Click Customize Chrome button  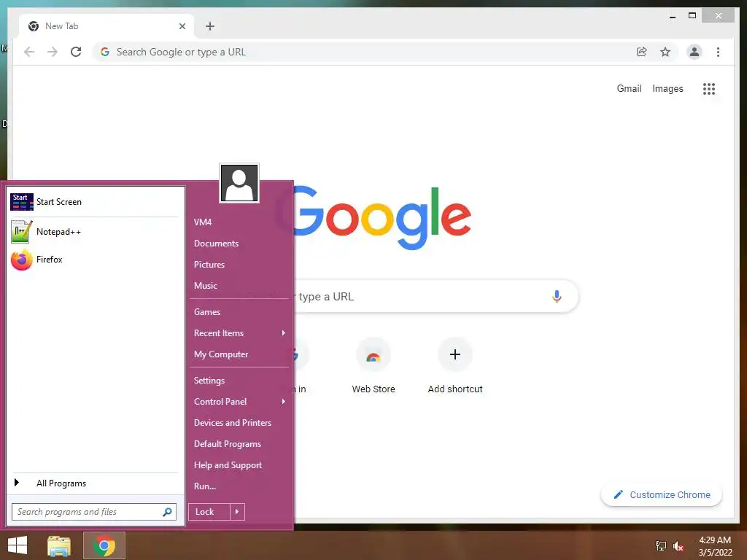[662, 495]
